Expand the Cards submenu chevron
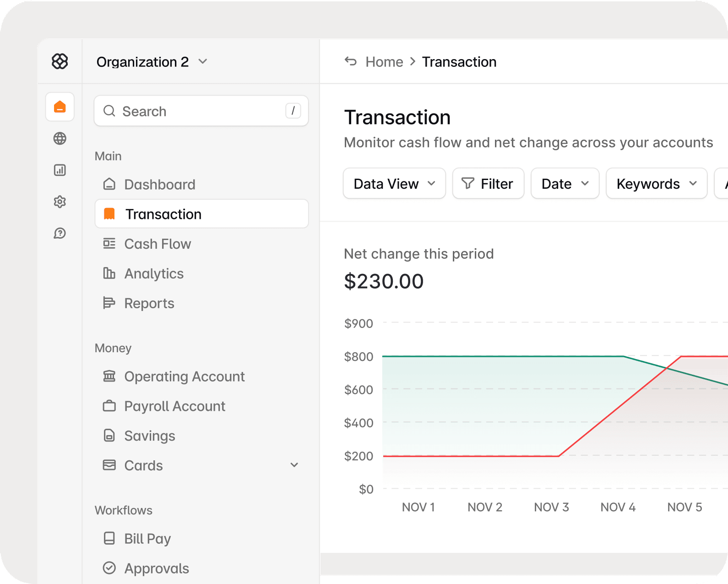Viewport: 728px width, 584px height. point(294,465)
